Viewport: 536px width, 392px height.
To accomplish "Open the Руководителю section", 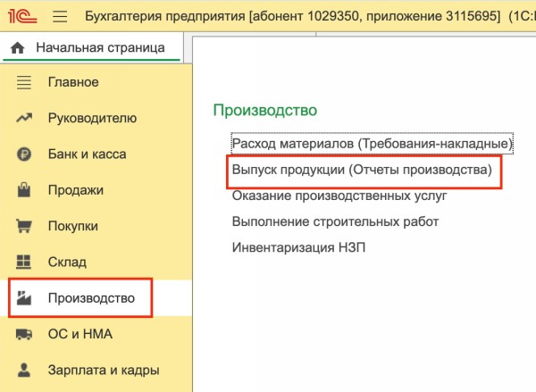I will (x=92, y=118).
